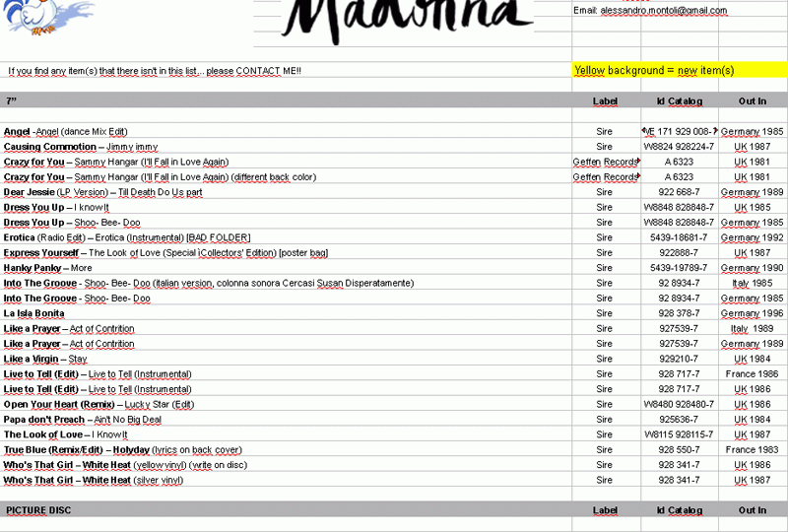Click Out In header in the 7” section
The width and height of the screenshot is (788, 532).
click(x=753, y=101)
